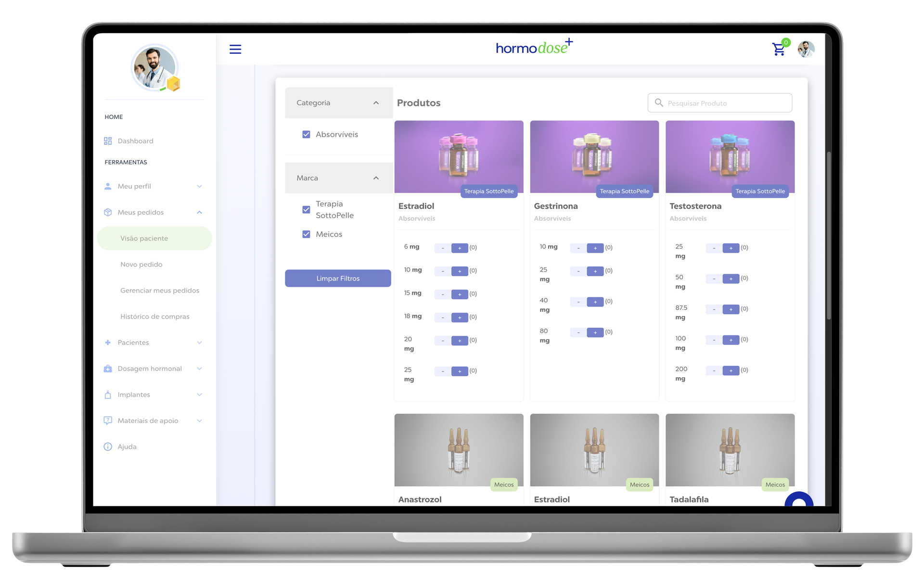Expand the Materiais de apoio chevron
924x588 pixels.
coord(199,421)
